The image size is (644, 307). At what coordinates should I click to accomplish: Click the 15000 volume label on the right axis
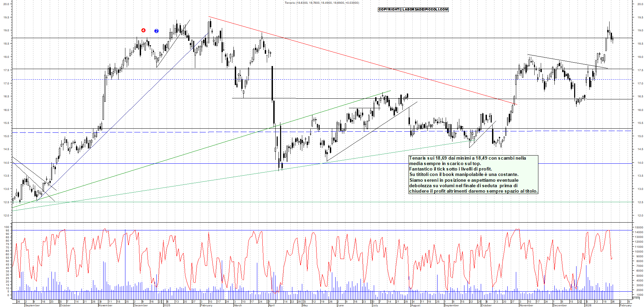tap(639, 227)
